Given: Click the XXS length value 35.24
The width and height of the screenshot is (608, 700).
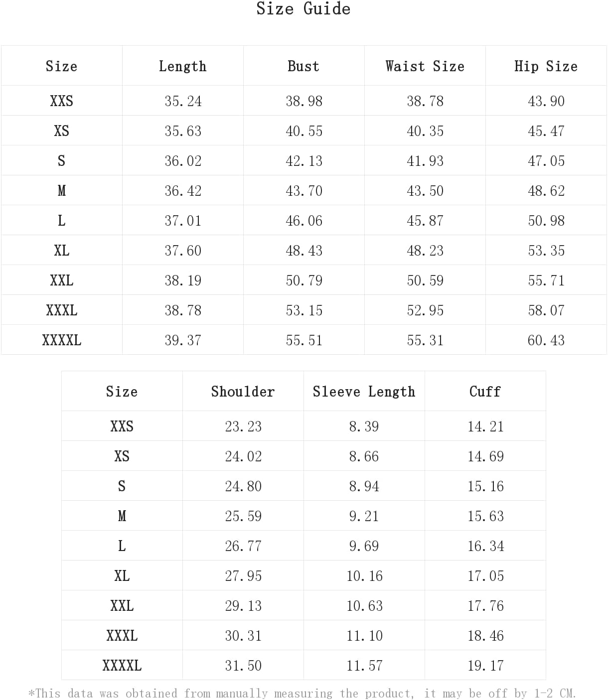Looking at the screenshot, I should (183, 101).
